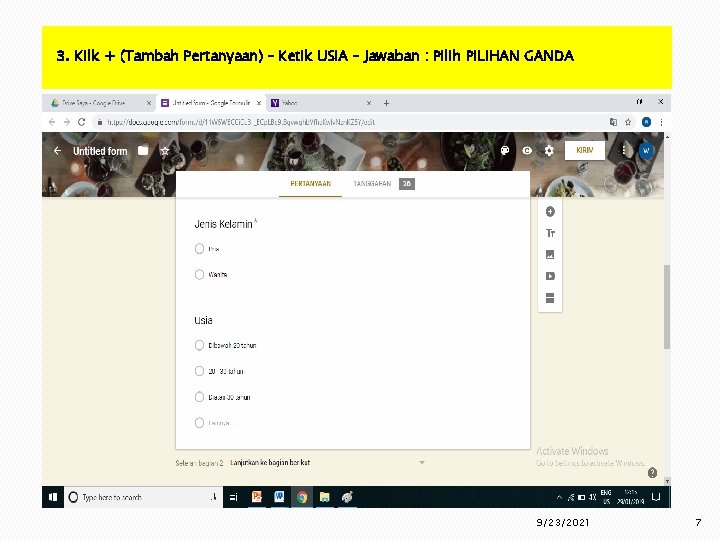Open Word from the taskbar
The width and height of the screenshot is (720, 540).
pos(279,497)
